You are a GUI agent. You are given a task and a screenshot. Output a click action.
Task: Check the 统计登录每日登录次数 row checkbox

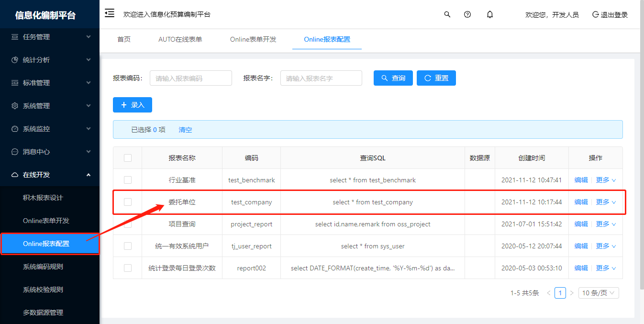click(128, 268)
